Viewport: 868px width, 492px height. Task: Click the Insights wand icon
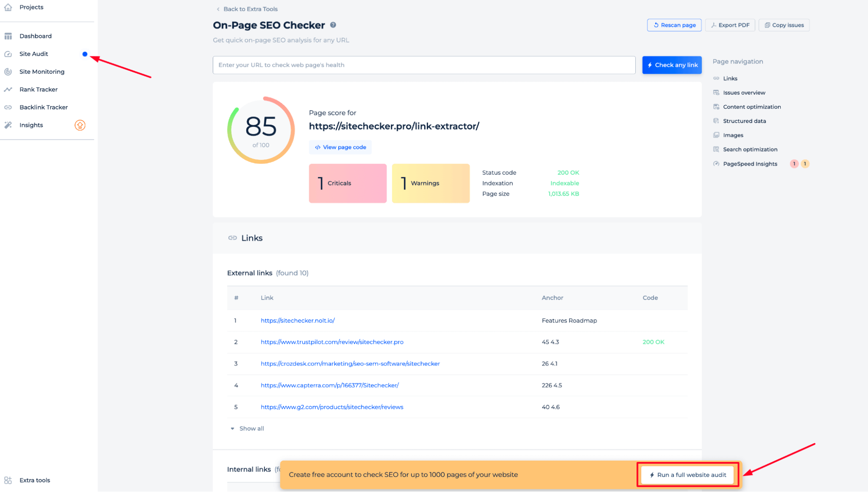coord(8,125)
